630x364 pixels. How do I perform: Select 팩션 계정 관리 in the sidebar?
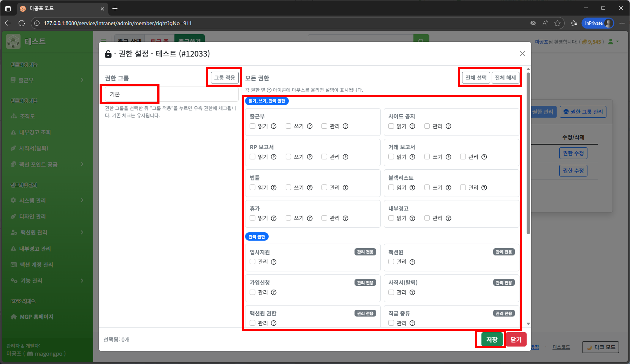pyautogui.click(x=36, y=265)
